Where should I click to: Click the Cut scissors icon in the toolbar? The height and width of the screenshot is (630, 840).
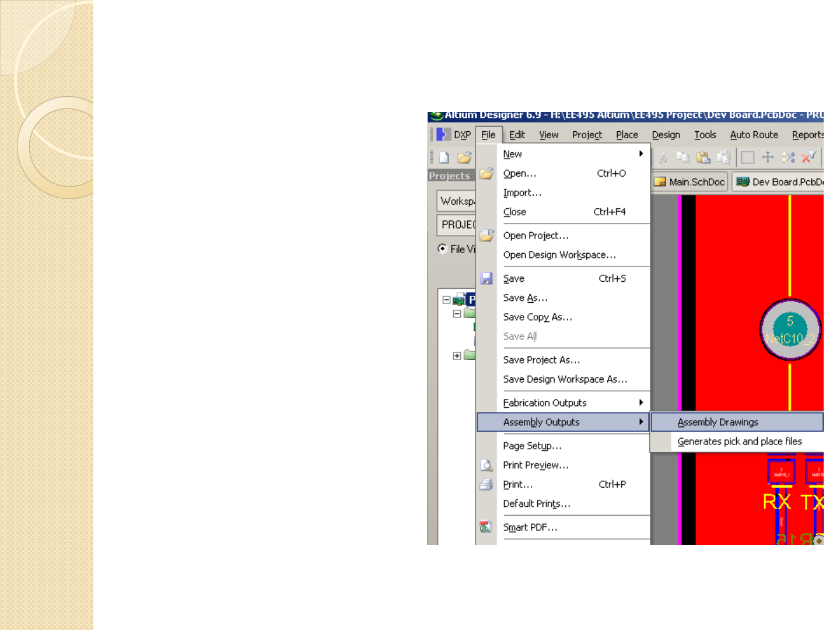point(663,157)
